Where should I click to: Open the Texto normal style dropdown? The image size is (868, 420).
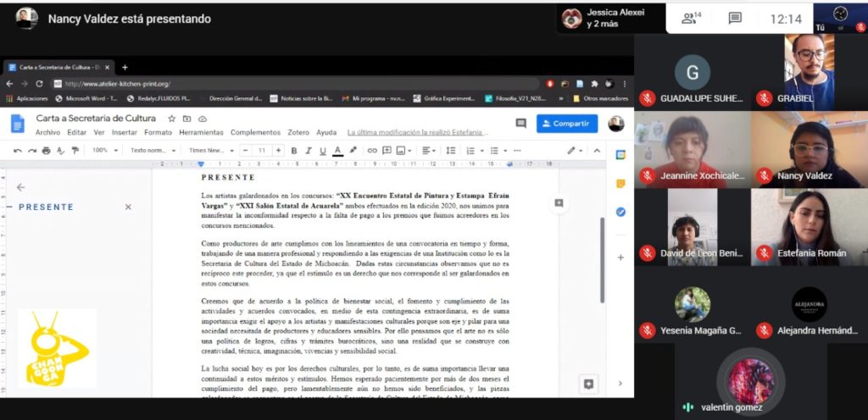(x=153, y=151)
